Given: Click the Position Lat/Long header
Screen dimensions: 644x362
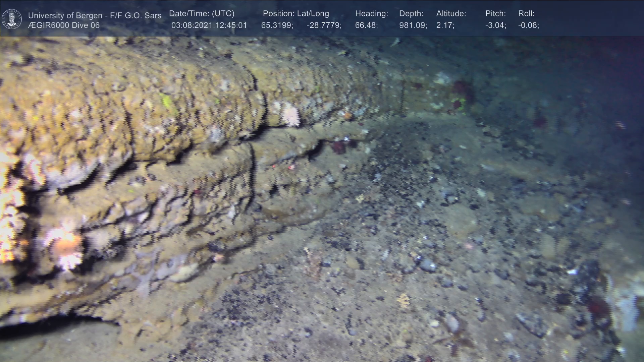Looking at the screenshot, I should 296,14.
